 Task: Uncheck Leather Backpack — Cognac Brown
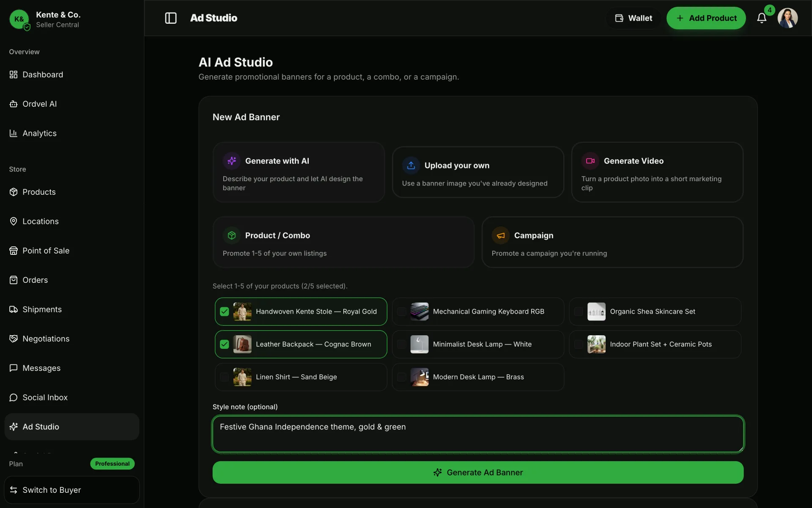[x=224, y=344]
